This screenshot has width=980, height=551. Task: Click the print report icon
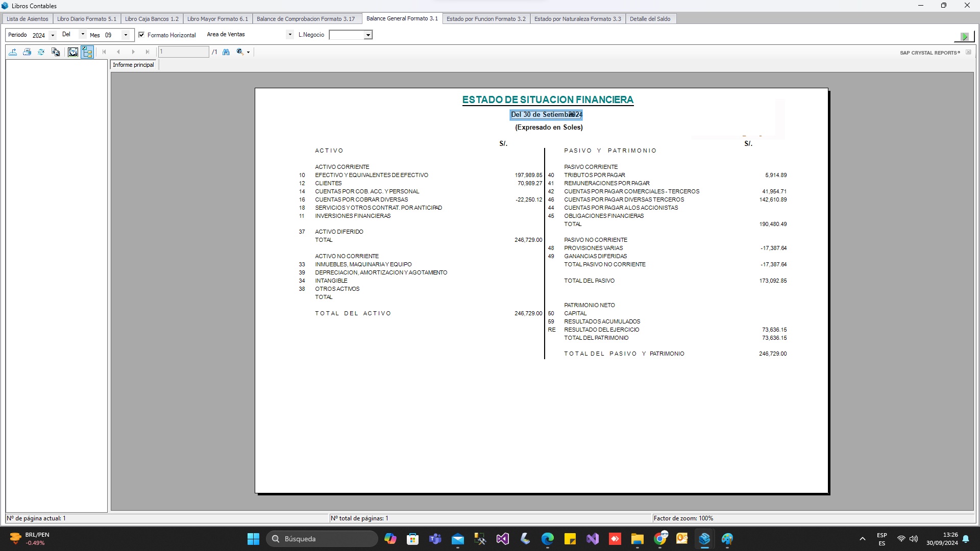tap(27, 52)
